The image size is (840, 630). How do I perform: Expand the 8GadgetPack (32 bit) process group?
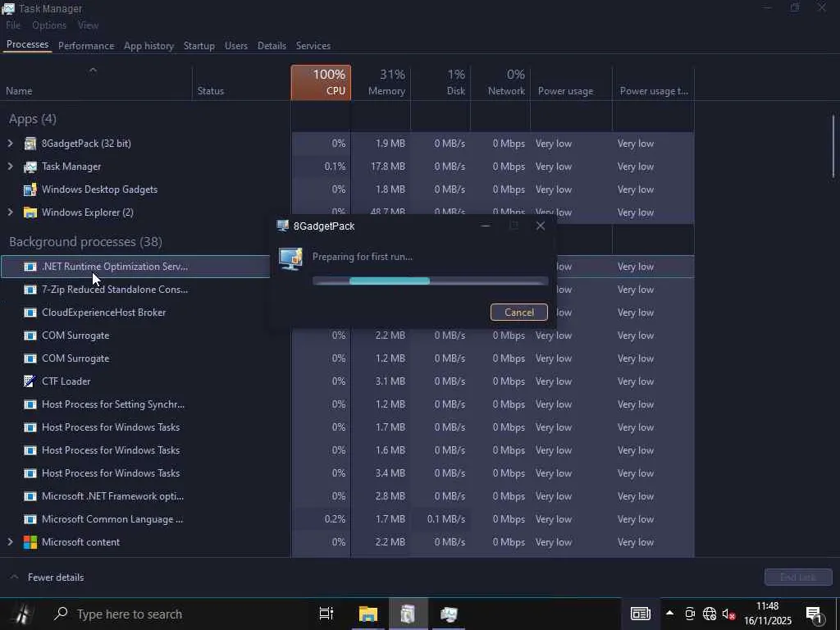tap(10, 144)
